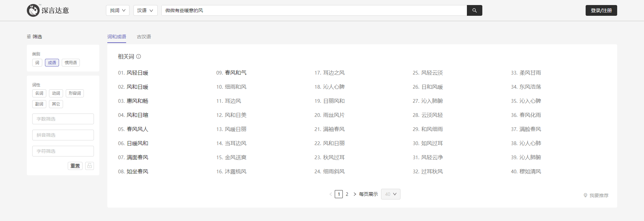The image size is (644, 221).
Task: Click the previous page arrow
Action: [331, 194]
